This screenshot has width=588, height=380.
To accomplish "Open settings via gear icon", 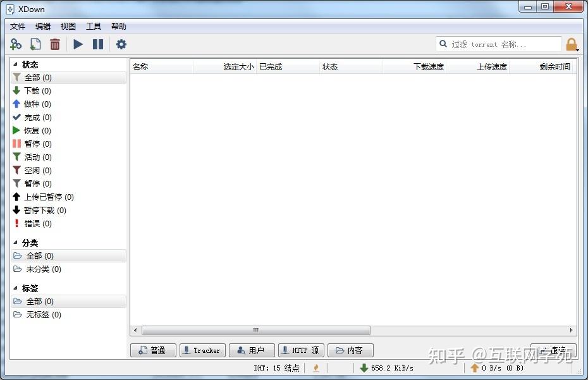I will pyautogui.click(x=121, y=44).
